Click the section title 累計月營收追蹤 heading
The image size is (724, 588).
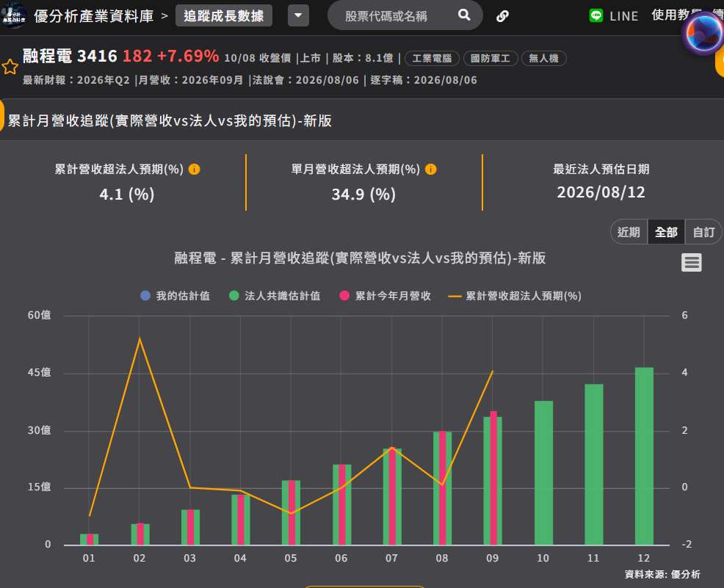[170, 120]
